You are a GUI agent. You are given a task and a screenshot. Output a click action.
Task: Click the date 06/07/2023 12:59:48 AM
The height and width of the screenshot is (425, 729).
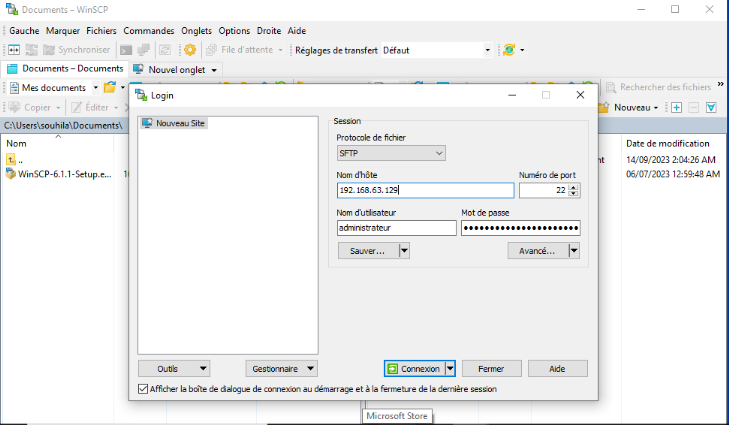point(673,174)
